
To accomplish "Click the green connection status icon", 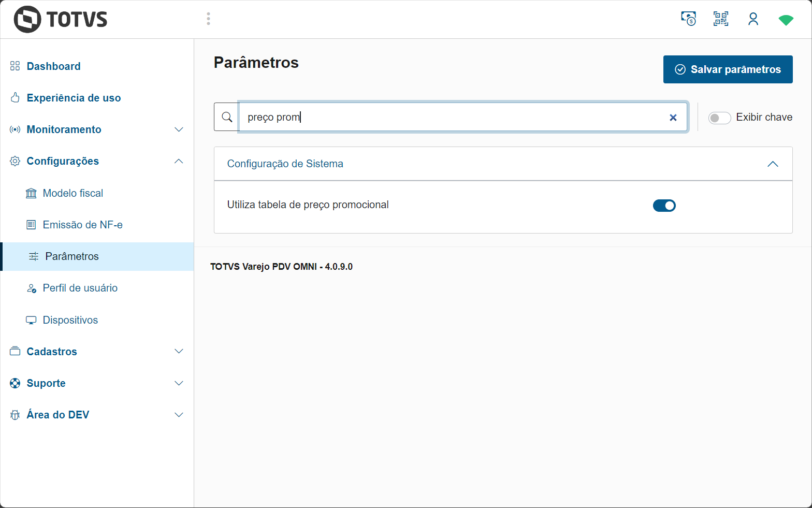I will tap(786, 20).
